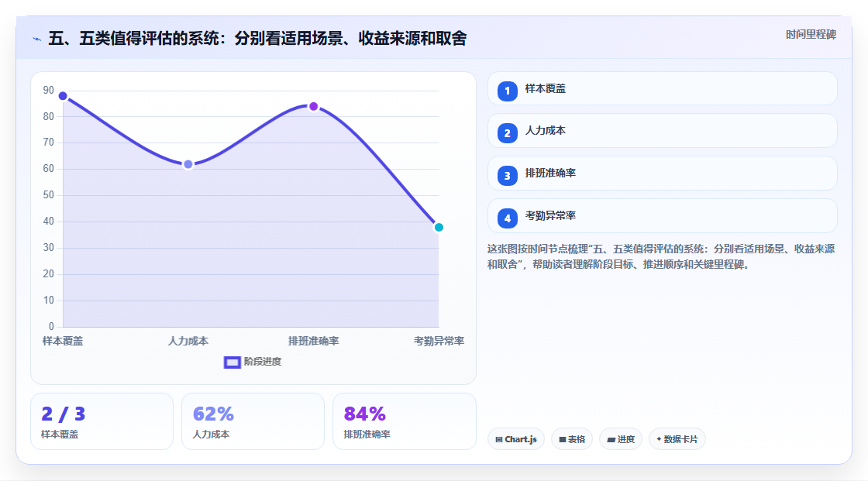Click the 数据卡片 tag chip
Image resolution: width=868 pixels, height=481 pixels.
677,439
